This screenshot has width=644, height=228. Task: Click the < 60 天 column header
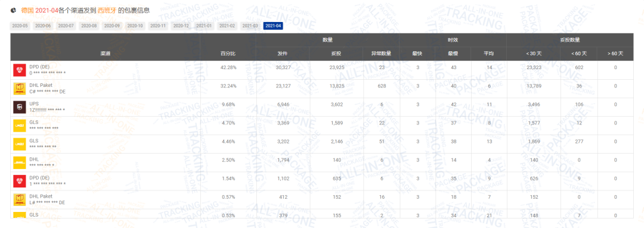tap(579, 54)
